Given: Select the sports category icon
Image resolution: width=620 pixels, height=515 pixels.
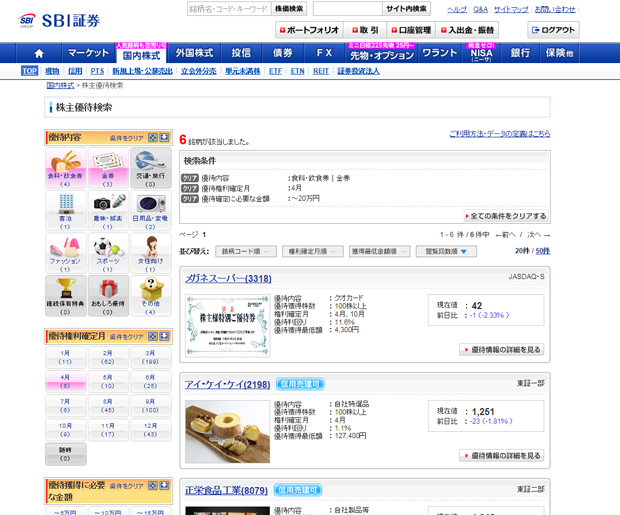Looking at the screenshot, I should click(x=108, y=253).
